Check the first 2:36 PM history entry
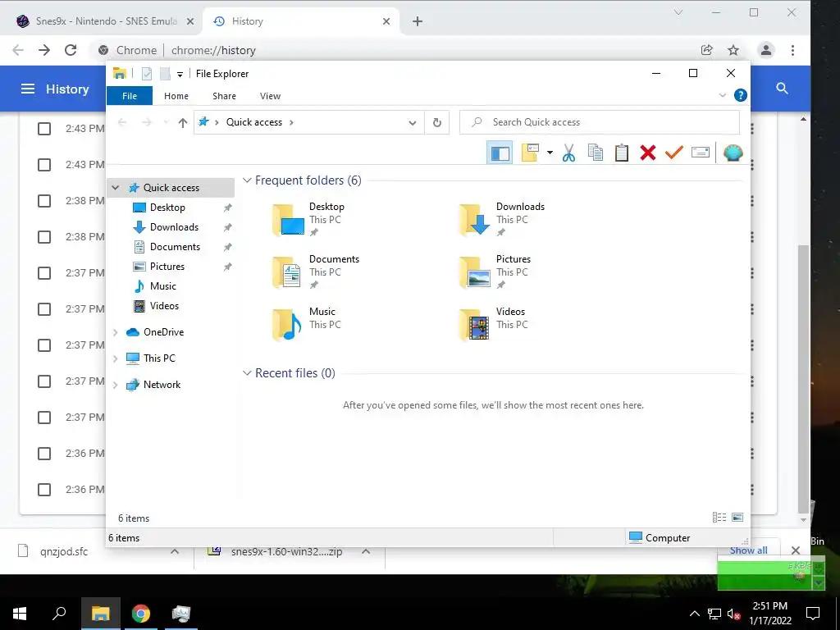The width and height of the screenshot is (840, 630). pos(44,454)
